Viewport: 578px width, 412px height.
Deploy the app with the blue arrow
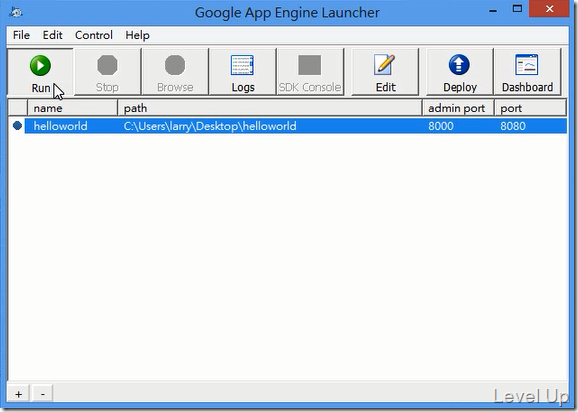coord(460,72)
